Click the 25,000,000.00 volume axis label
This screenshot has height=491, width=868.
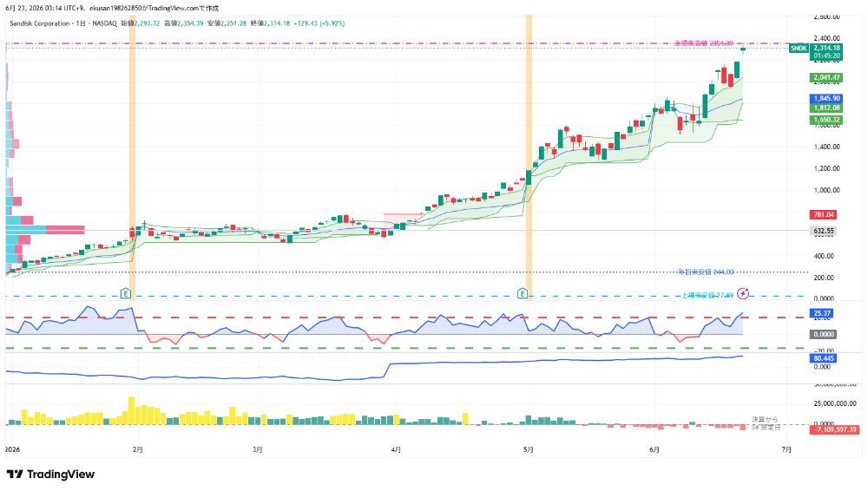pyautogui.click(x=834, y=403)
